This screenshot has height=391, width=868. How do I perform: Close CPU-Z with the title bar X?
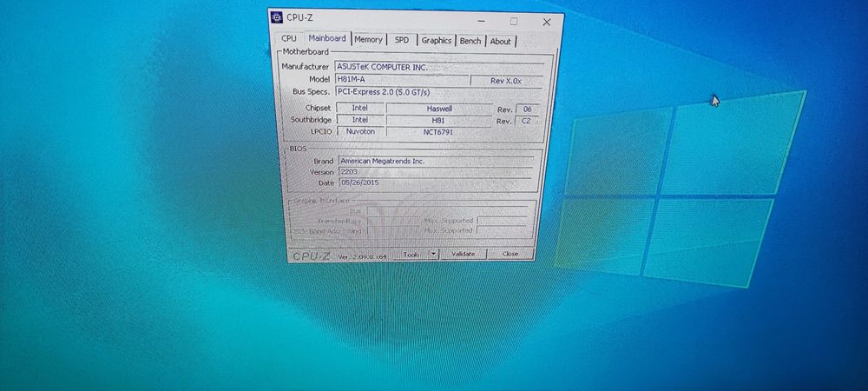[x=546, y=22]
